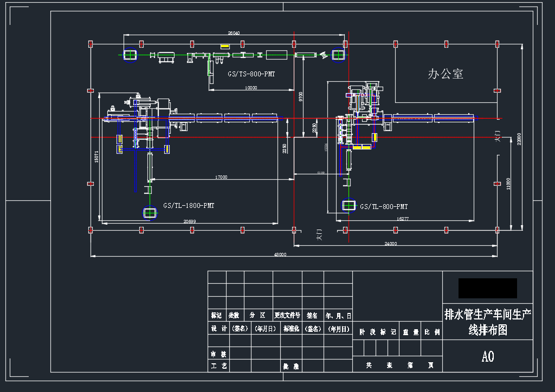The image size is (555, 392).
Task: Select the 24000 dimension value
Action: click(x=390, y=244)
